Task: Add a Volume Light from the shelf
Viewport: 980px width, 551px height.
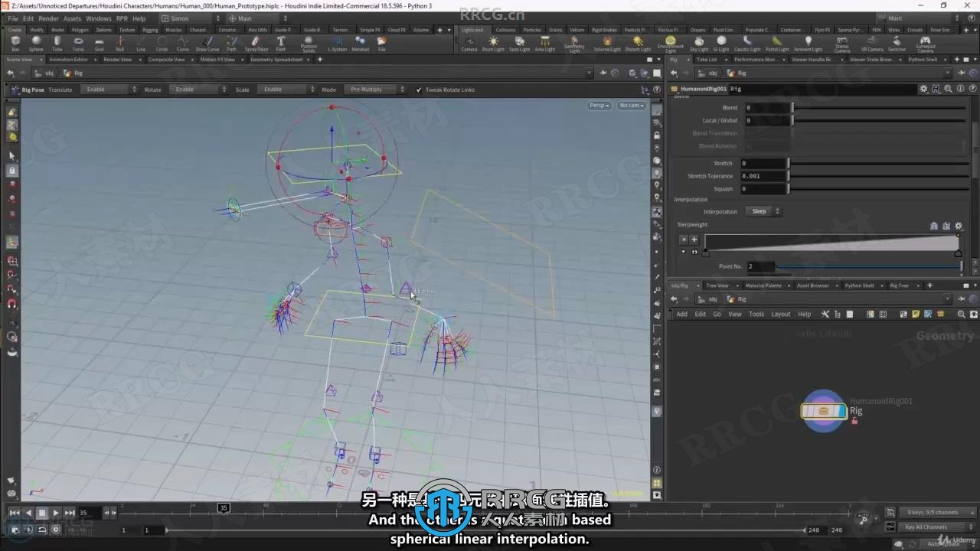Action: (x=607, y=44)
